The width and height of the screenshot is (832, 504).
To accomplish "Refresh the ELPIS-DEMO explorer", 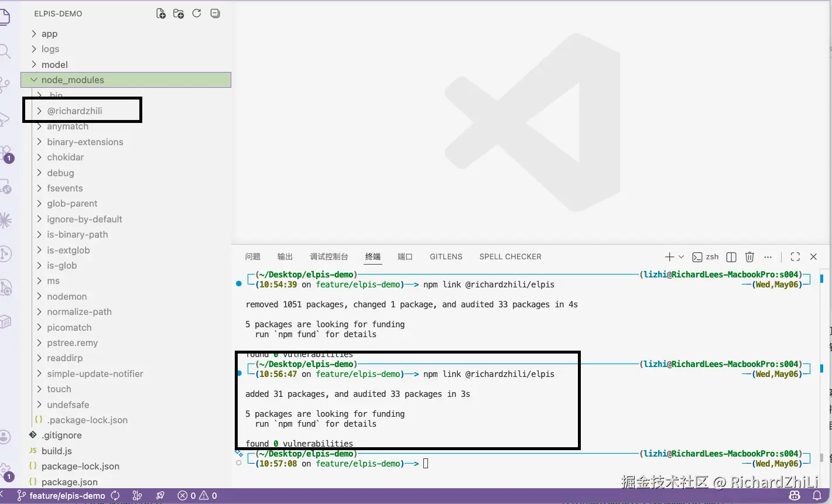I will click(197, 13).
